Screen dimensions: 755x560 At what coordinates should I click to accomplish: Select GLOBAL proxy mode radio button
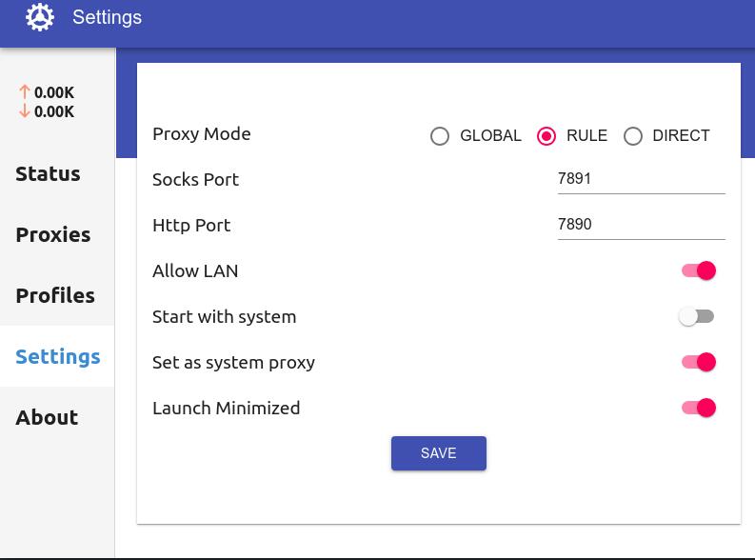pos(440,136)
